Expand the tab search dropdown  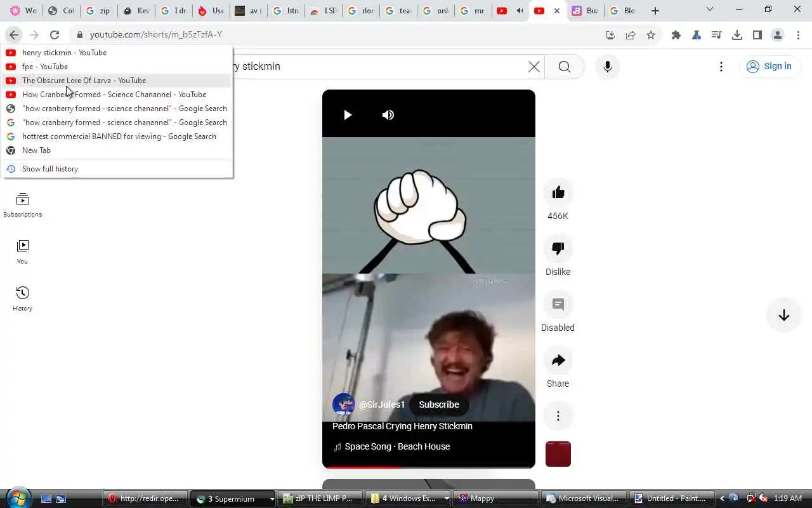pos(710,10)
